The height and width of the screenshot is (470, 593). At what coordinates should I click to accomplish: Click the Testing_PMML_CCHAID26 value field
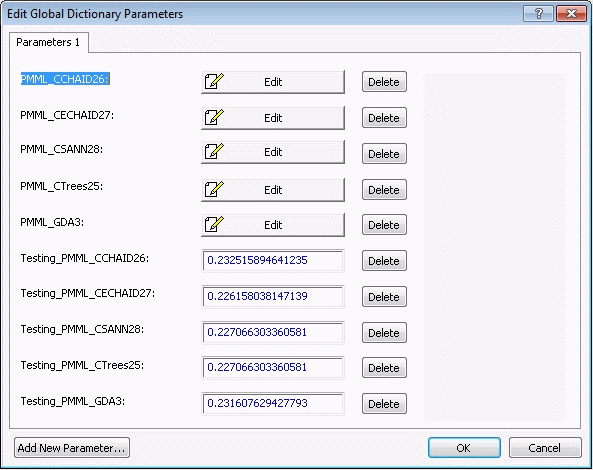pyautogui.click(x=273, y=260)
